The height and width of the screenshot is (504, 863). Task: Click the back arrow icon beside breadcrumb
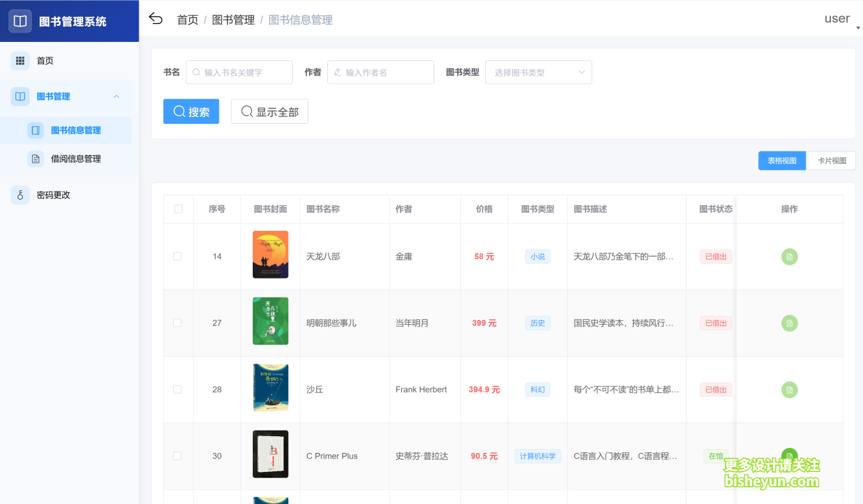click(x=155, y=18)
